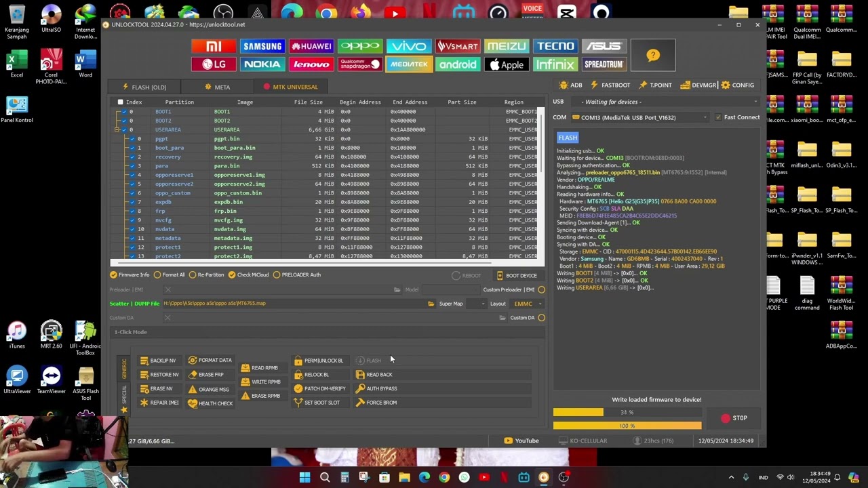
Task: Collapse the USERAREA tree node
Action: pos(117,129)
